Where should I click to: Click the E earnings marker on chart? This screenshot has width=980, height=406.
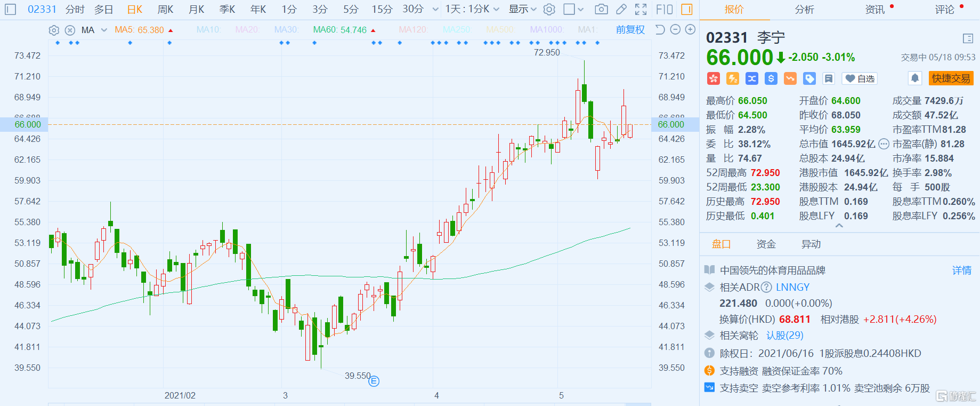point(374,381)
